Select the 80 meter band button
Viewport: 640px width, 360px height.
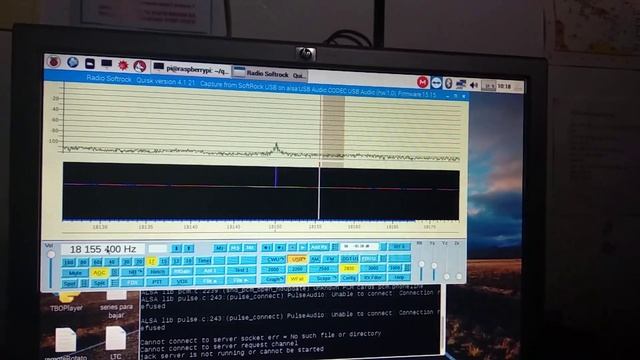click(83, 262)
